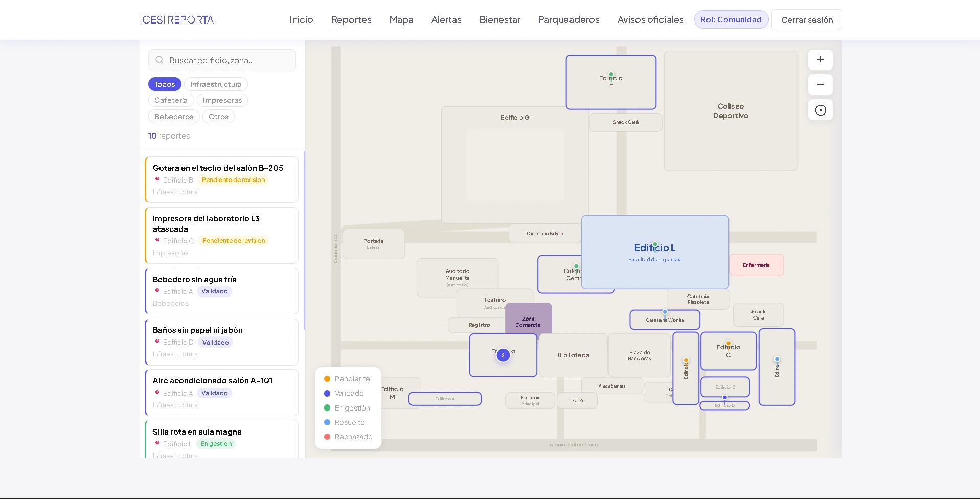Focus the Buscar edificio search field
Viewport: 980px width, 499px height.
(x=222, y=60)
